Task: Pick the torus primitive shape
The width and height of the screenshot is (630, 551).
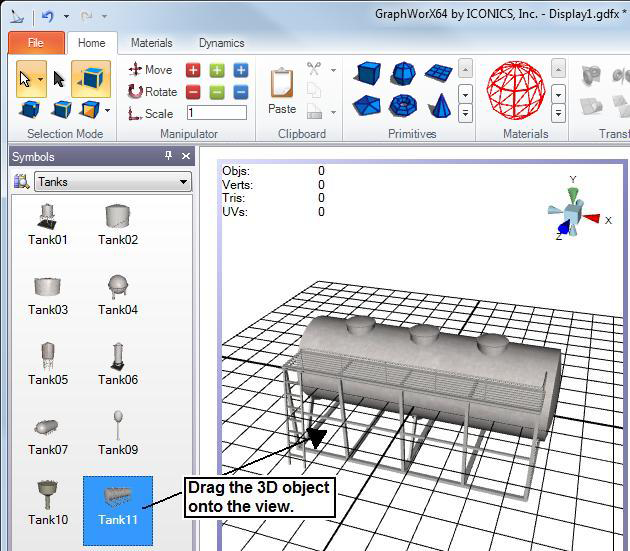Action: click(403, 106)
